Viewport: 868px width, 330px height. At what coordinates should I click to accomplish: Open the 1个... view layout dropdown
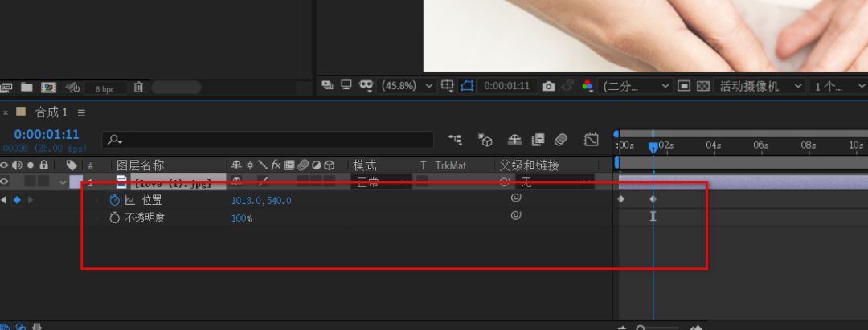tap(838, 86)
